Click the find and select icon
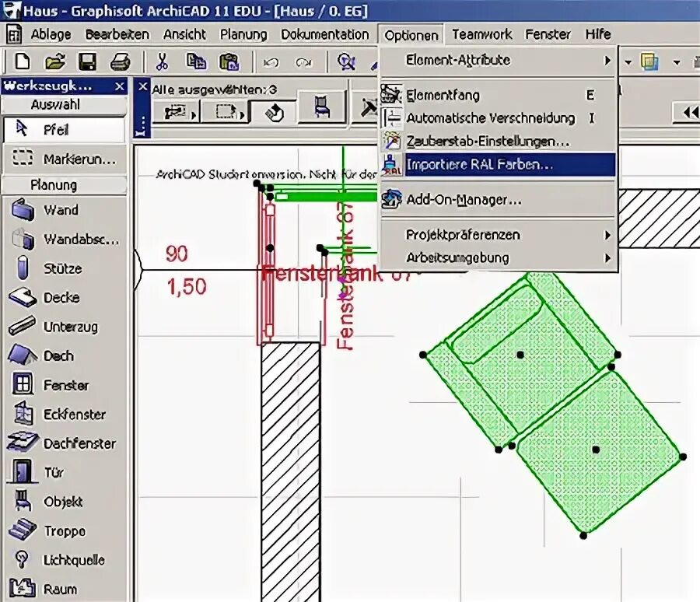700x602 pixels. 346,62
